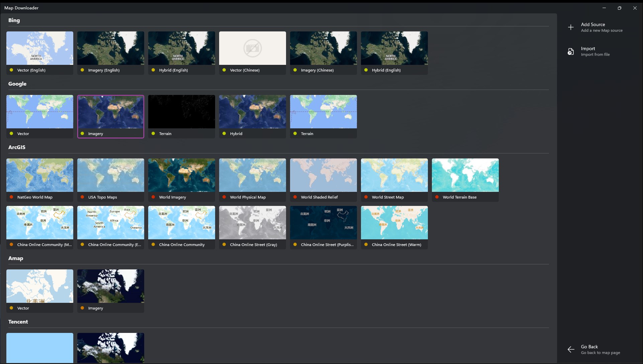Click the Import file icon

tap(571, 51)
